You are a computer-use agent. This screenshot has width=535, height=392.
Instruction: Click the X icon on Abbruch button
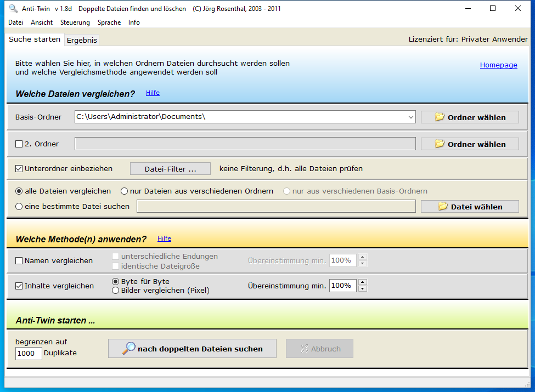tap(304, 348)
